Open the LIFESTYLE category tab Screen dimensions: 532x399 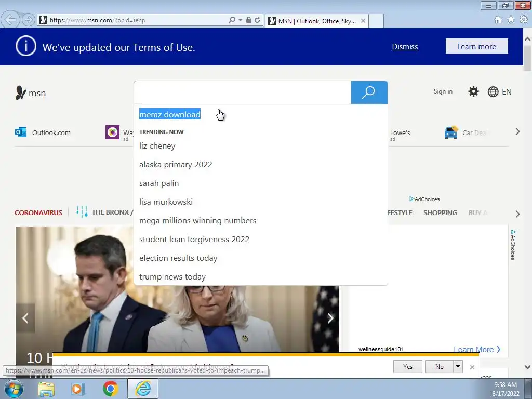(401, 212)
